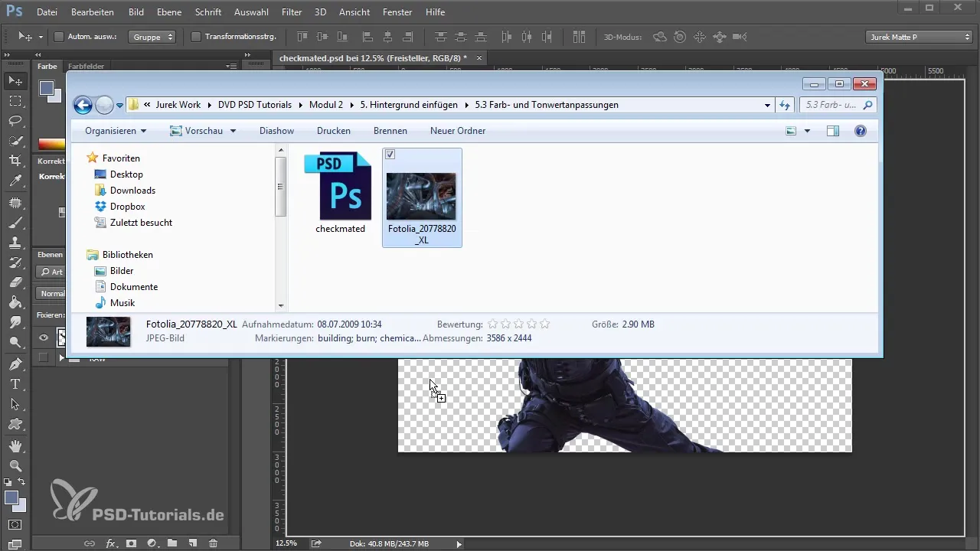Create a new layer group icon

[x=172, y=543]
